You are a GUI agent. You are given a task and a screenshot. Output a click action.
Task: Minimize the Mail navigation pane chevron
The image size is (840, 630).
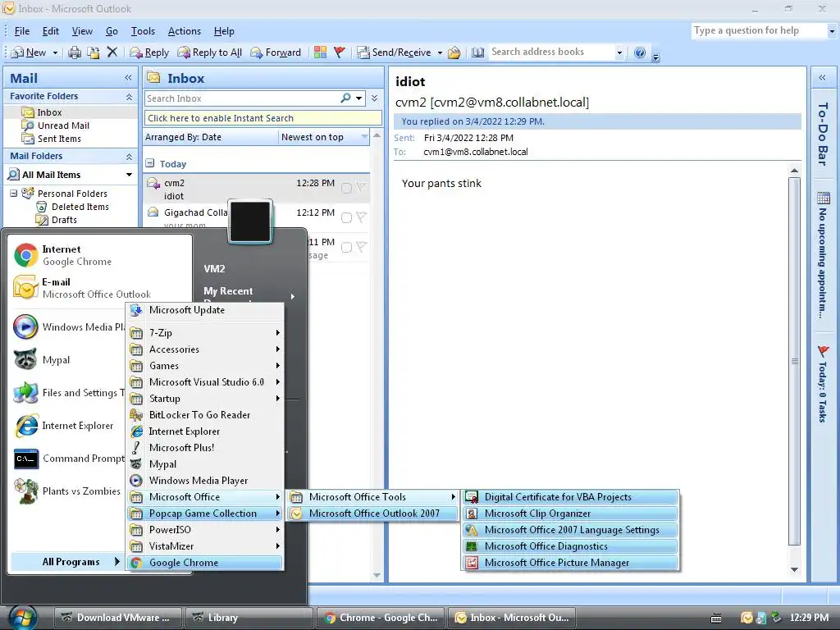128,78
